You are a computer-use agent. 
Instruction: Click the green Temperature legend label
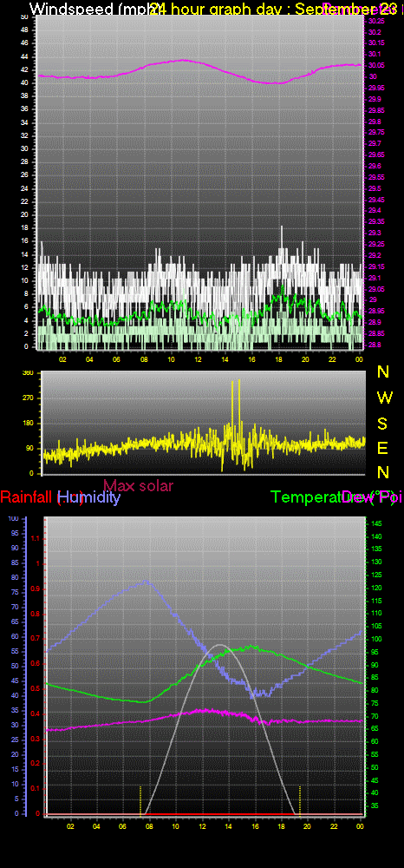307,497
